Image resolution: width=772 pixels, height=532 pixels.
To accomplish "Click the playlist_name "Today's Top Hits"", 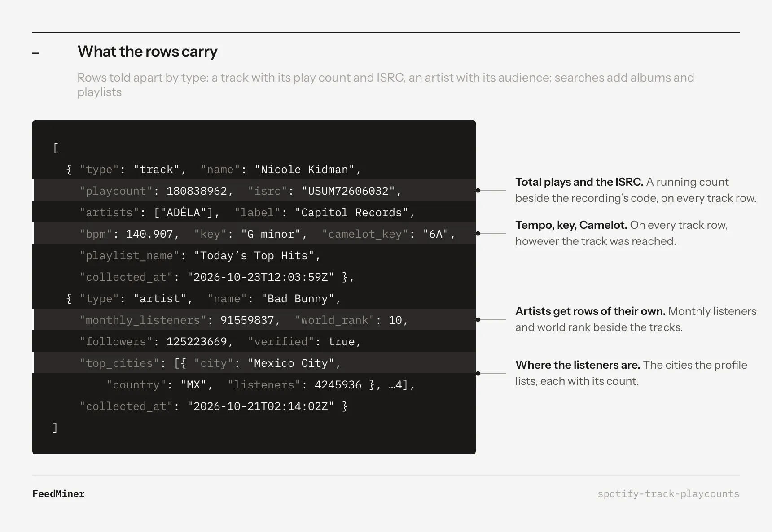I will pyautogui.click(x=254, y=256).
